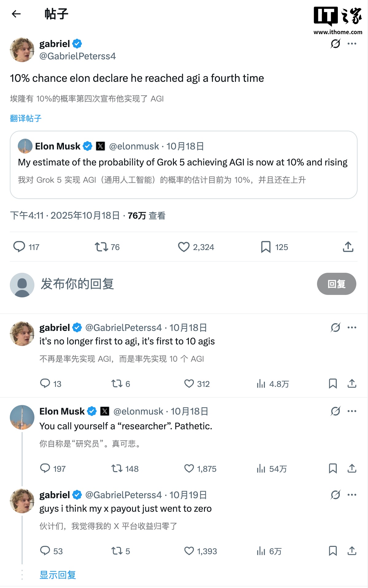Open the more options menu on the main post
Viewport: 368px width, 588px height.
point(353,44)
